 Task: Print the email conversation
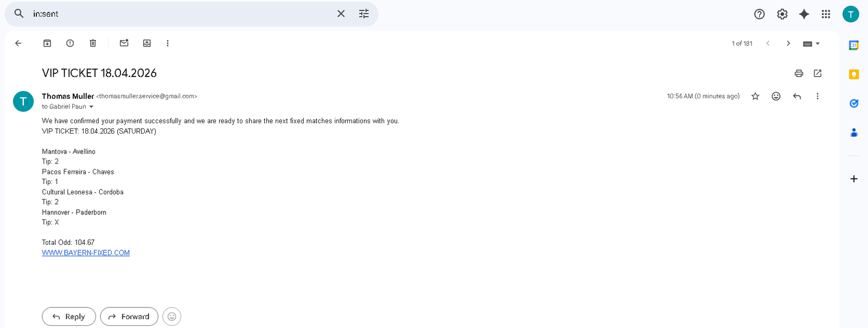[799, 73]
